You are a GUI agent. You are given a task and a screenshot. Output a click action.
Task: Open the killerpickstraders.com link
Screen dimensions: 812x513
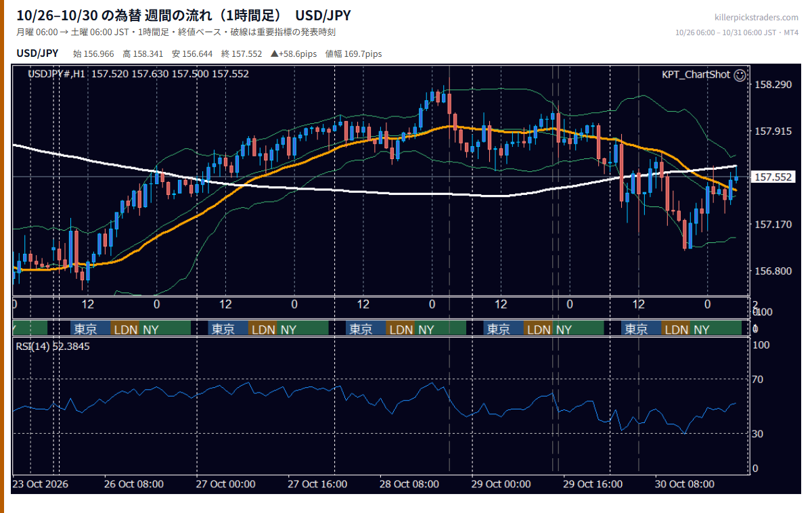point(757,18)
